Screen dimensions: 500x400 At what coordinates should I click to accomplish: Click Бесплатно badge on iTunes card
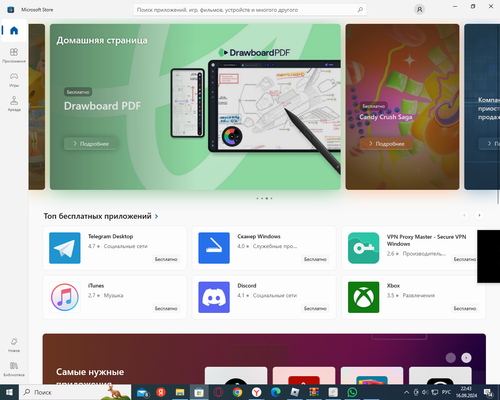(x=166, y=308)
